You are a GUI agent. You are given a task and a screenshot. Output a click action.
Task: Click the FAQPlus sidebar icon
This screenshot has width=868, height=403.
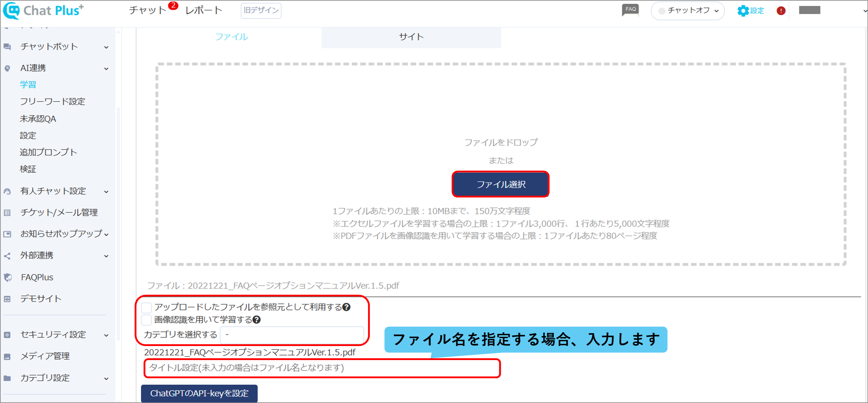click(8, 277)
